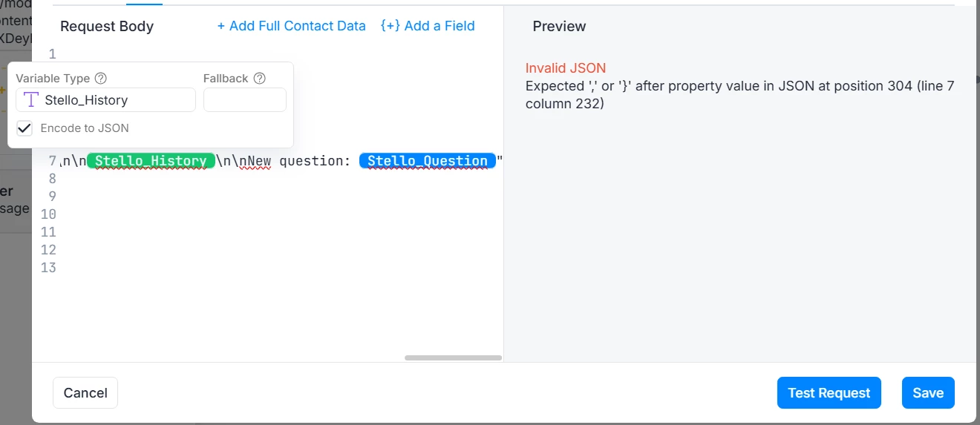
Task: Click the text type icon beside Stello_History
Action: [30, 100]
